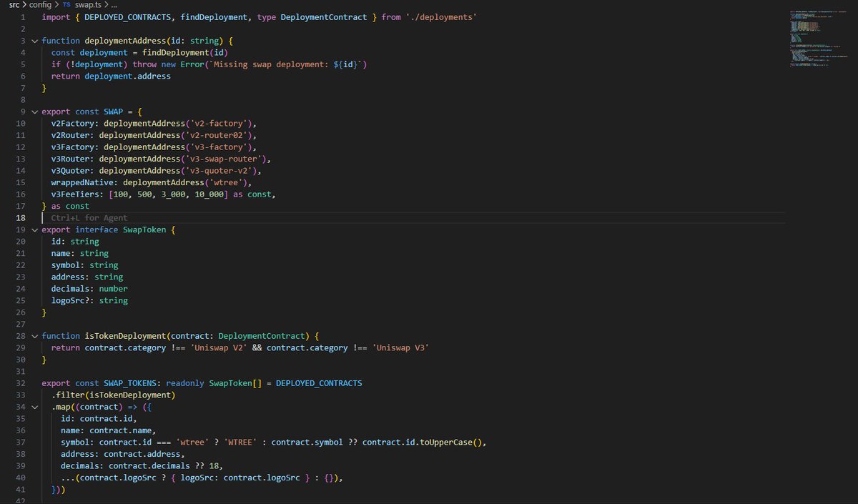The height and width of the screenshot is (504, 858).
Task: Click the './deployments' import path string
Action: tap(443, 17)
